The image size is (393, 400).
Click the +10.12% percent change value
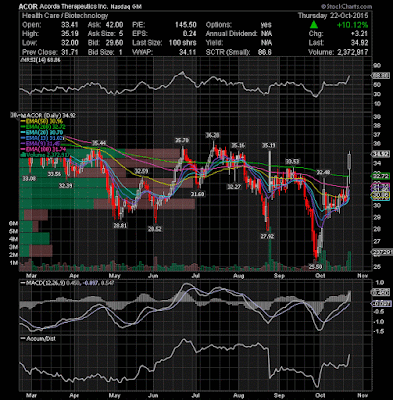coord(352,25)
